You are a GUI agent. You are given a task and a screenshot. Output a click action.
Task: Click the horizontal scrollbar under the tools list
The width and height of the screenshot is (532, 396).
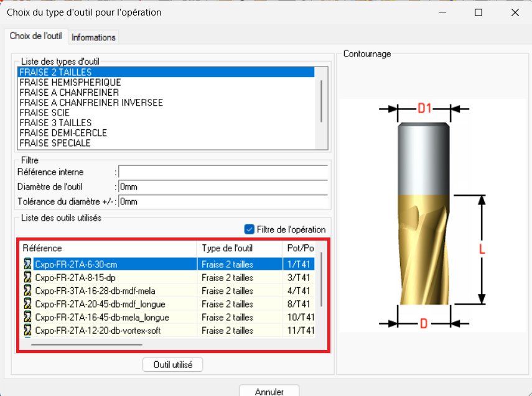[x=86, y=344]
